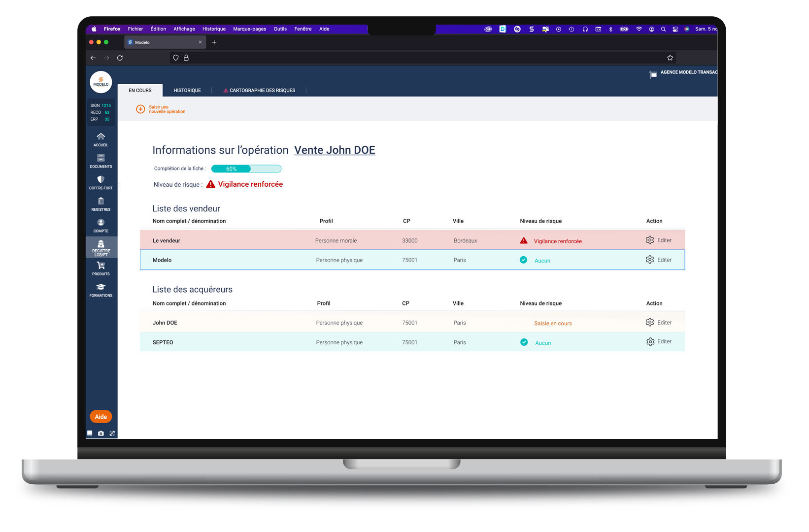Open the Marque-pages menu in Firefox
Screen dimensions: 809x532
[x=249, y=29]
